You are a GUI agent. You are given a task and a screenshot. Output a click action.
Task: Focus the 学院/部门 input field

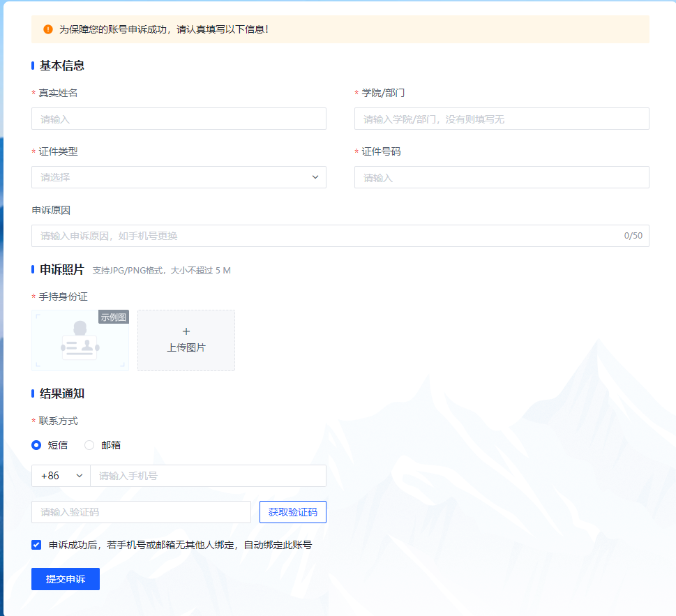pos(502,119)
